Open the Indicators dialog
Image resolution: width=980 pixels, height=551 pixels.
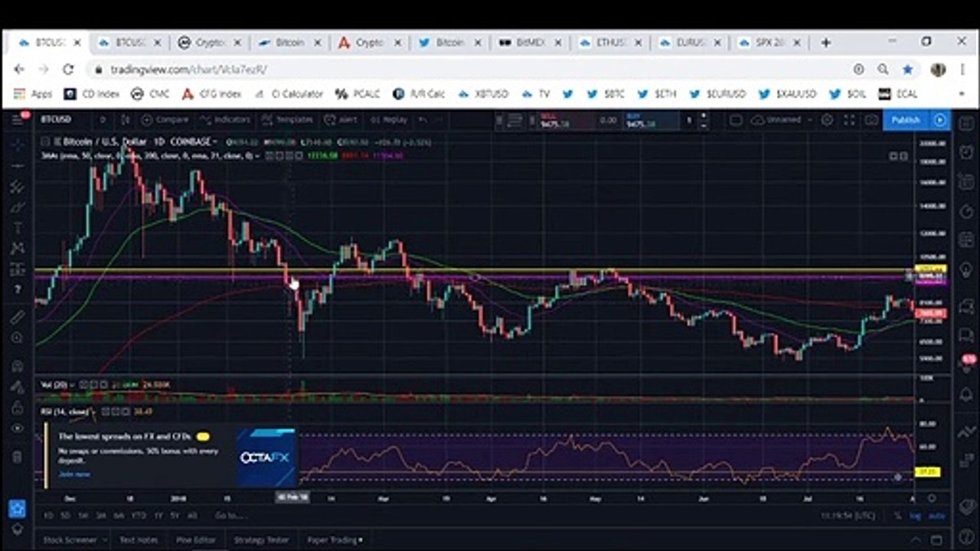click(224, 120)
